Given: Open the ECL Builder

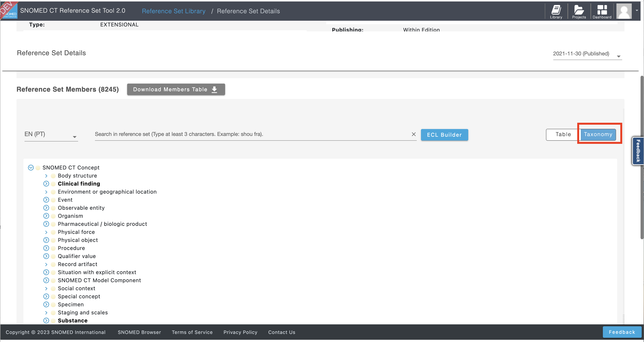Looking at the screenshot, I should [x=444, y=135].
